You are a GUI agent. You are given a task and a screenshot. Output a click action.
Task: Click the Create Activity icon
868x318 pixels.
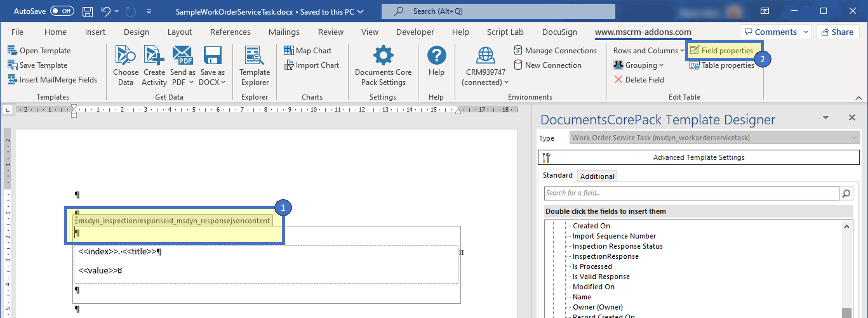(x=154, y=56)
